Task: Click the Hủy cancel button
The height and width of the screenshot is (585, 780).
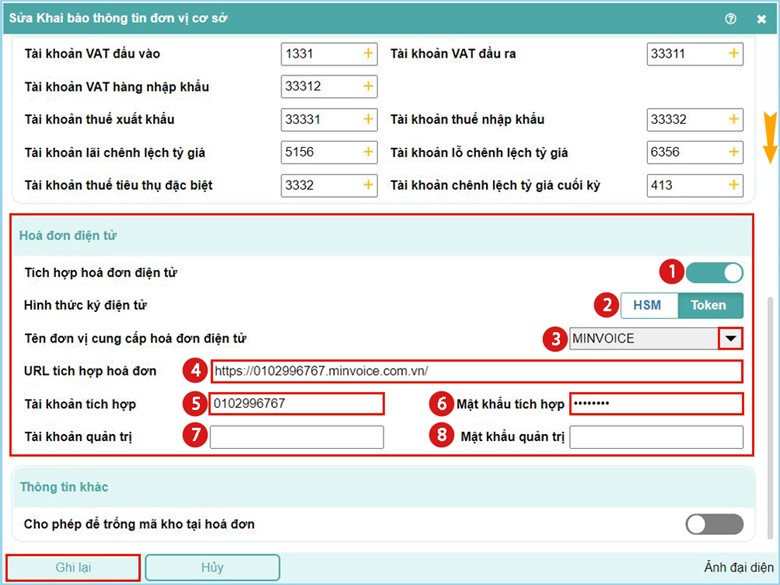Action: coord(212,567)
